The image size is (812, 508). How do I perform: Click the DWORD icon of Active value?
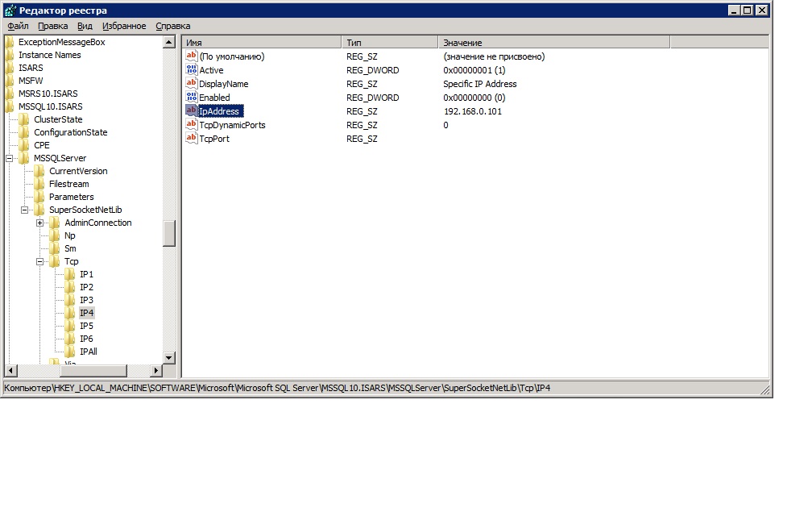(192, 69)
